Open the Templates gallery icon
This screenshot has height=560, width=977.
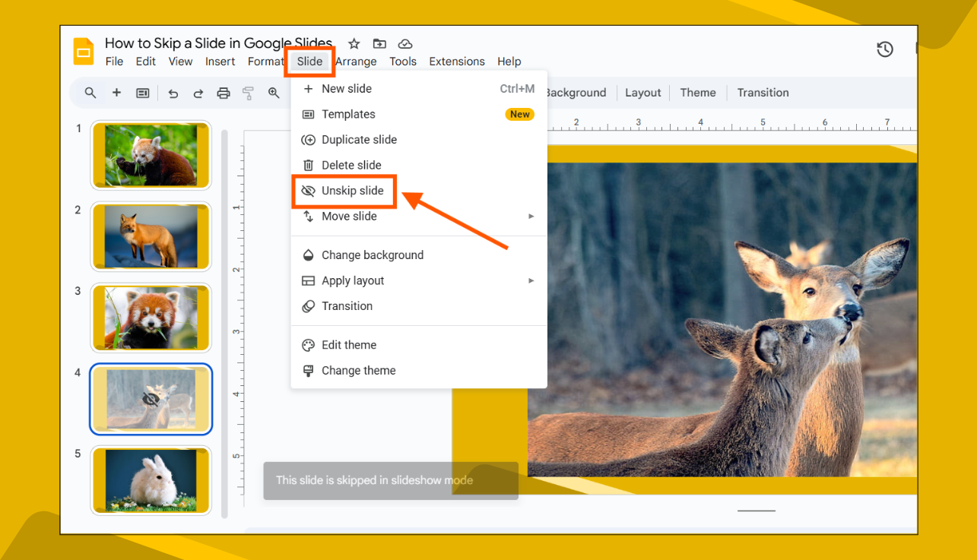click(142, 93)
